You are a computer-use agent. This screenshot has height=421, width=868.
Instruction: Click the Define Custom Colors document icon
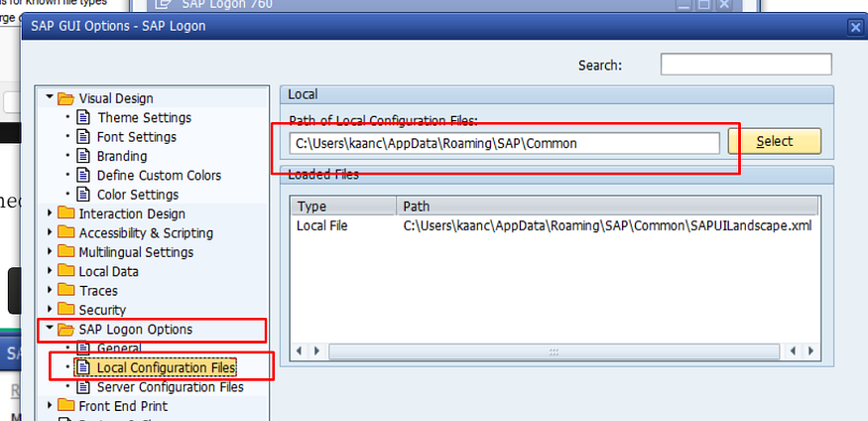pyautogui.click(x=83, y=176)
